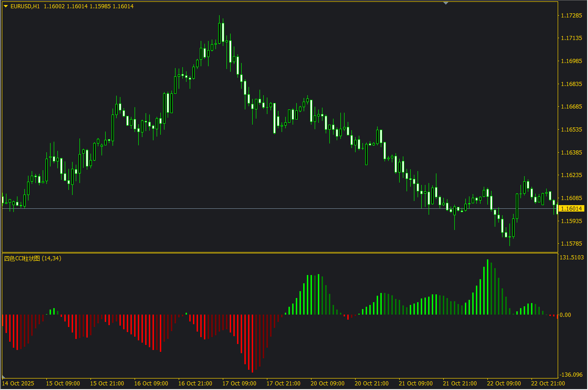588x390 pixels.
Task: Click the 1.16535 price scale value
Action: (x=571, y=130)
